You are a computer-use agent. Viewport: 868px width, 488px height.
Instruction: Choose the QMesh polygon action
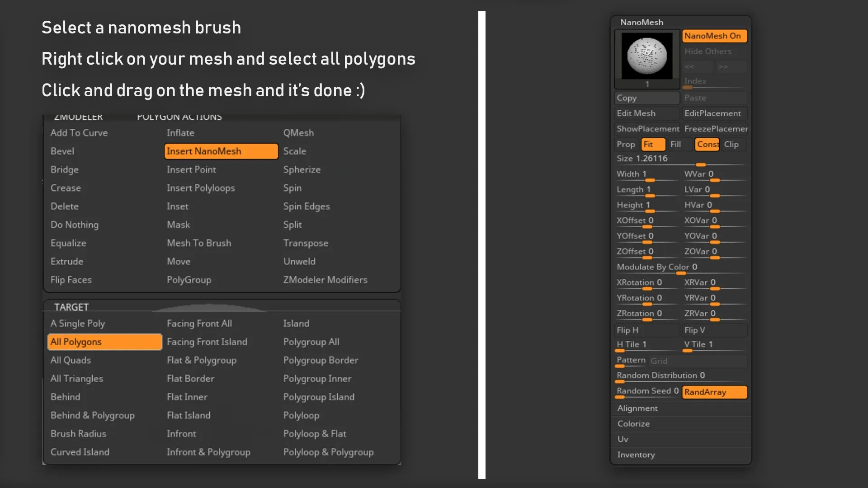tap(298, 133)
